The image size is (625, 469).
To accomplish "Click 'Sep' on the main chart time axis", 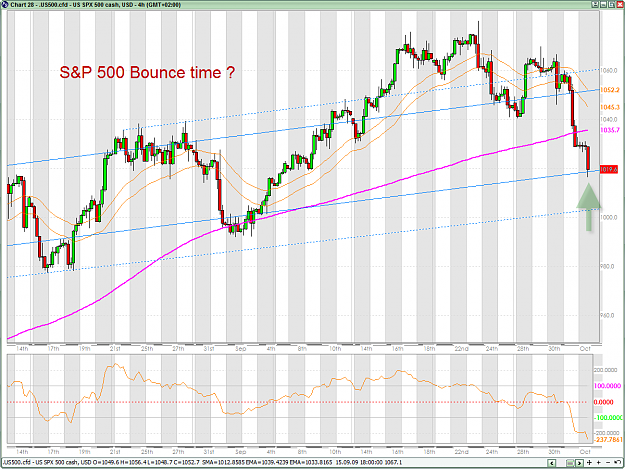I will (241, 349).
